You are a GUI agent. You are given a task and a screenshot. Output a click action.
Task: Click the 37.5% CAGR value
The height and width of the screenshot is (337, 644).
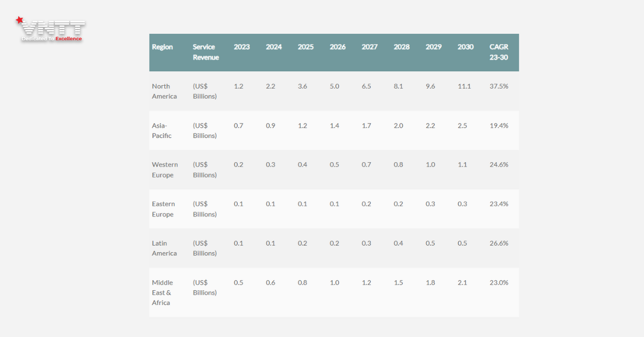pyautogui.click(x=499, y=86)
